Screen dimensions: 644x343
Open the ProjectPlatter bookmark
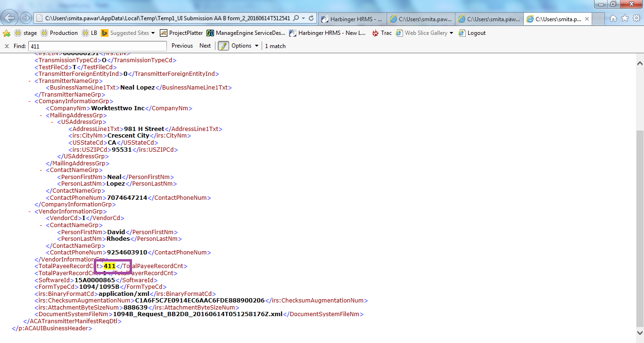point(182,33)
